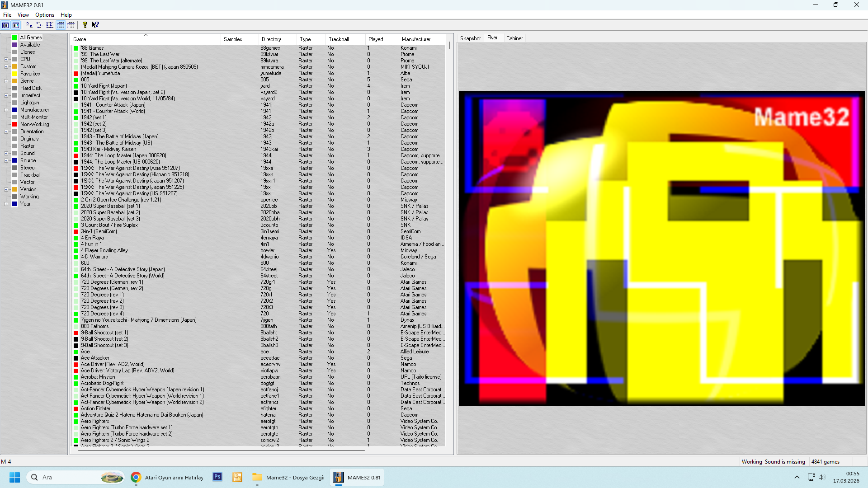Sort by the Played column header

pos(382,39)
